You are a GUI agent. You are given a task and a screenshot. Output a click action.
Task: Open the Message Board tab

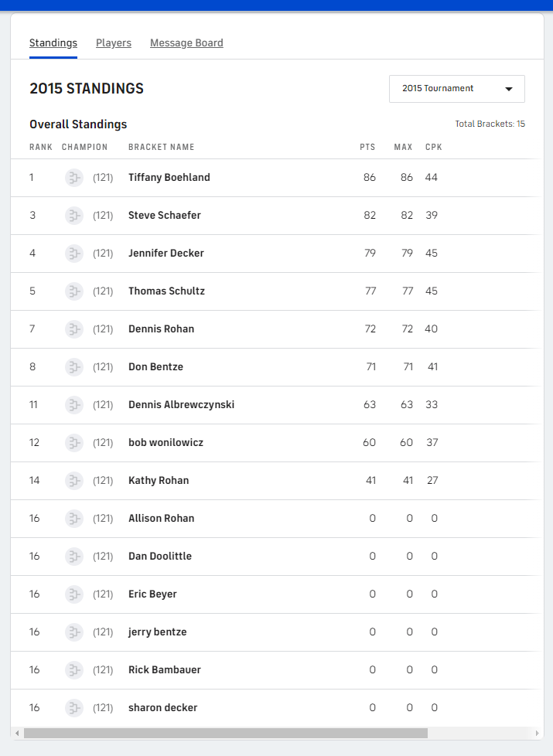(186, 43)
